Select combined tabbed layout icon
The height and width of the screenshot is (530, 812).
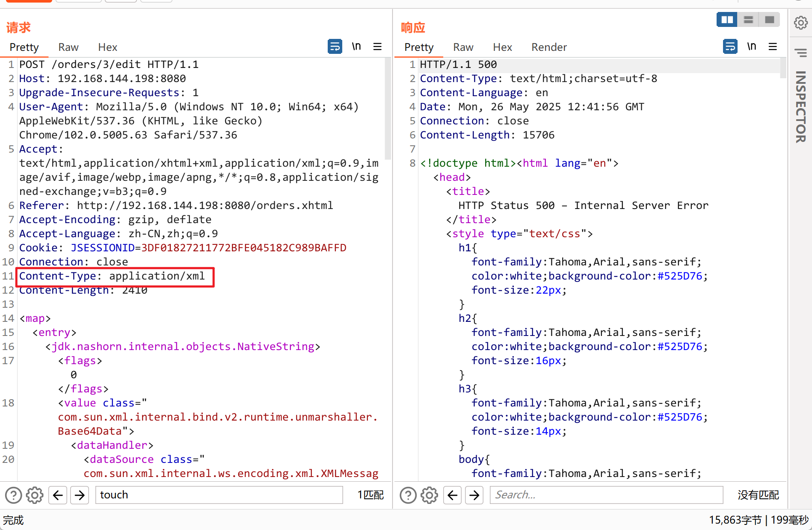pos(769,20)
